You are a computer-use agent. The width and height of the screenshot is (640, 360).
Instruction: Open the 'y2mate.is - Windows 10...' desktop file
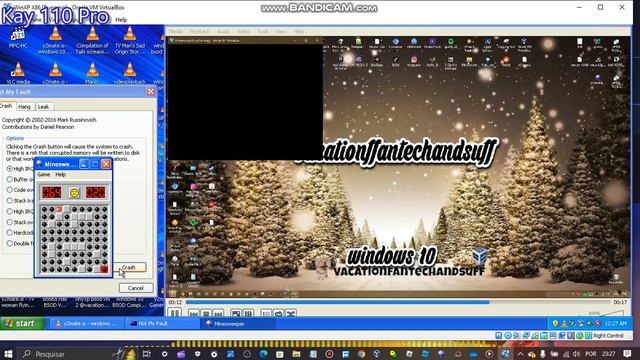(55, 41)
